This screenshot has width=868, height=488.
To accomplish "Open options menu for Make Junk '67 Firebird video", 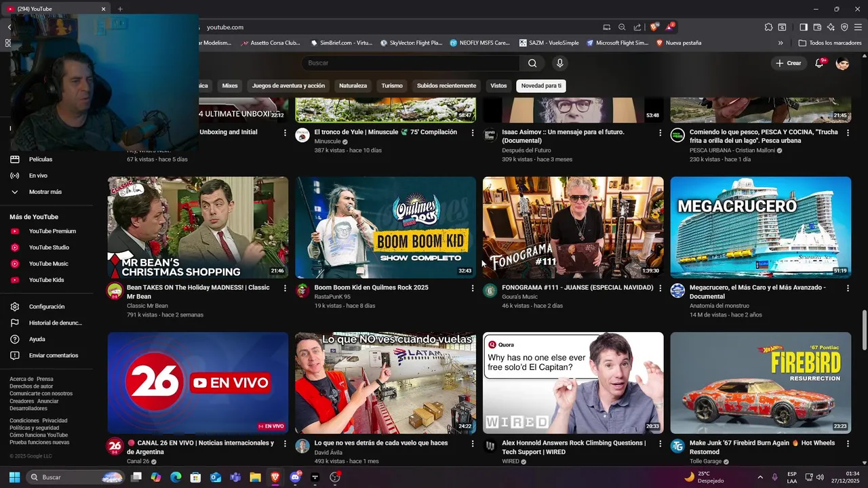I will click(848, 443).
